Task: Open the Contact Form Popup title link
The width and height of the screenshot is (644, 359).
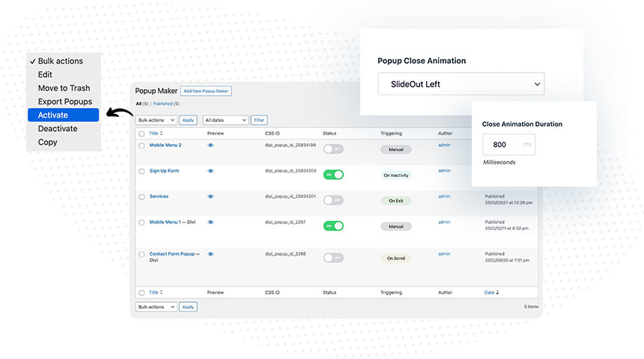Action: click(x=171, y=254)
